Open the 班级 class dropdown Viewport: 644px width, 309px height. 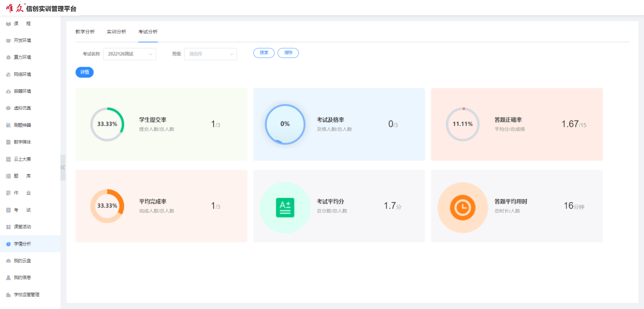[211, 54]
